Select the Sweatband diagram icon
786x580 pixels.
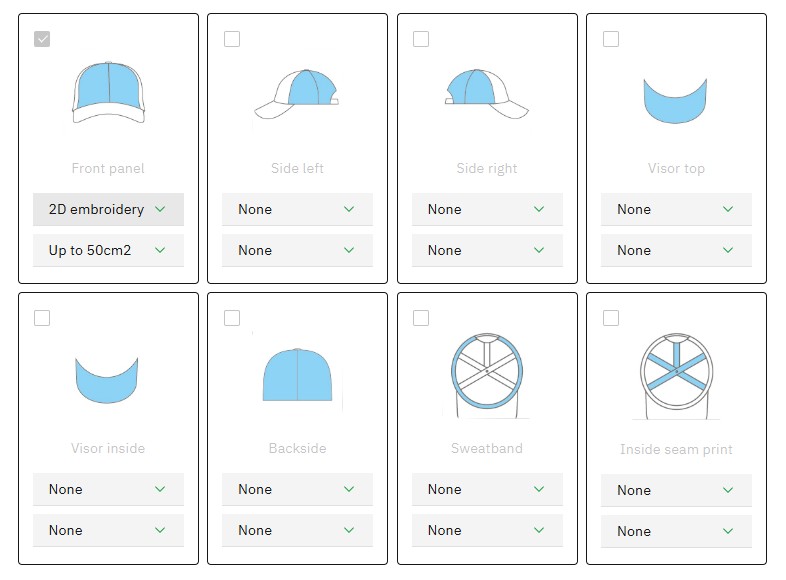(x=487, y=368)
